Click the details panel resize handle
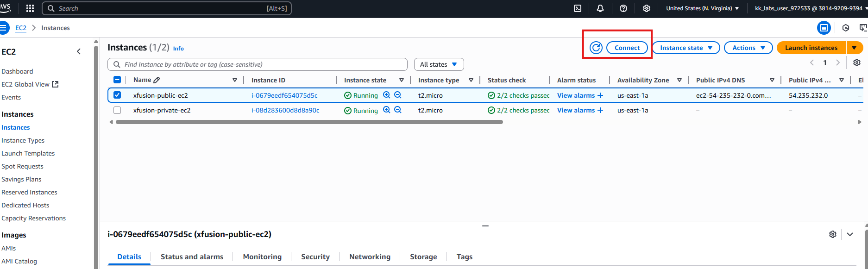 tap(485, 226)
